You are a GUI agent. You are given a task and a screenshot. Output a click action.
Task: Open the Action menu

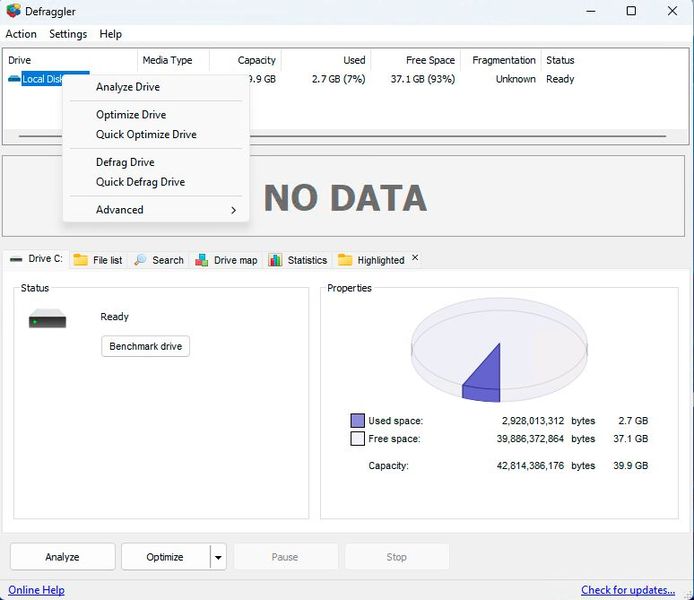21,34
